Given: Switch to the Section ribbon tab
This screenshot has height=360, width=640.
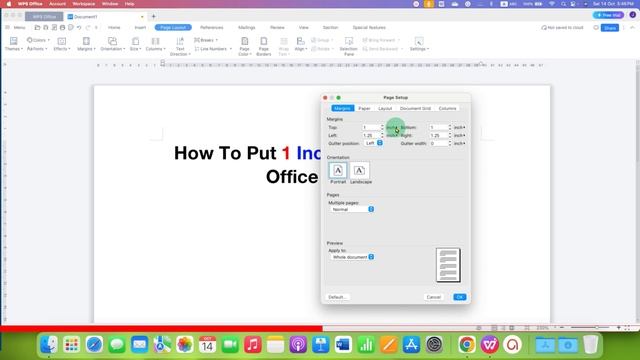Looking at the screenshot, I should [331, 27].
